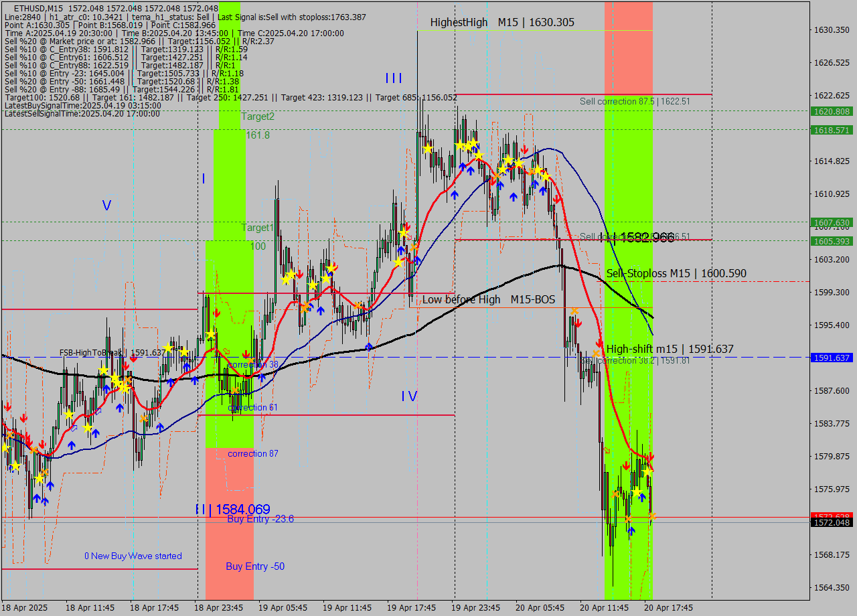
Task: Select the Target2 label
Action: click(258, 116)
